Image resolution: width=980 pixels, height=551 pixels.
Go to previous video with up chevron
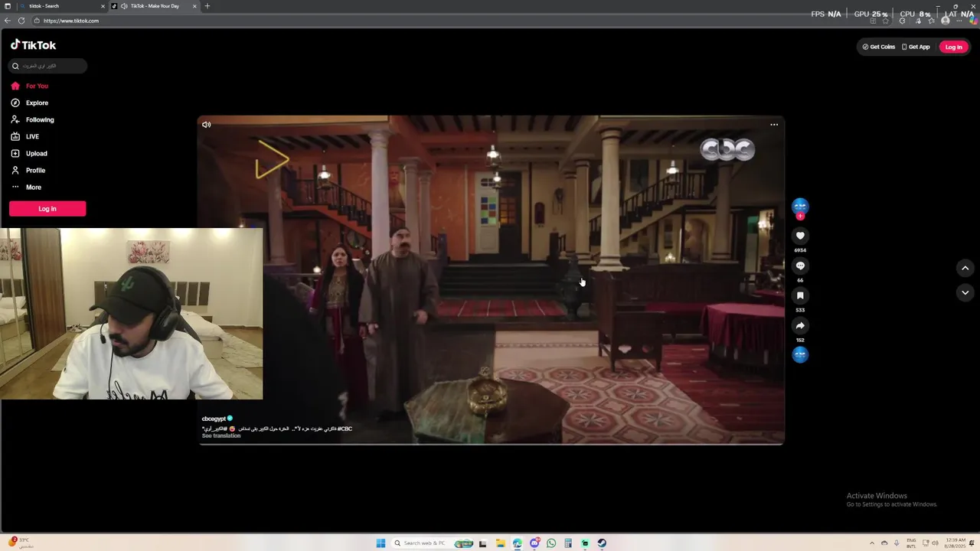click(x=965, y=268)
